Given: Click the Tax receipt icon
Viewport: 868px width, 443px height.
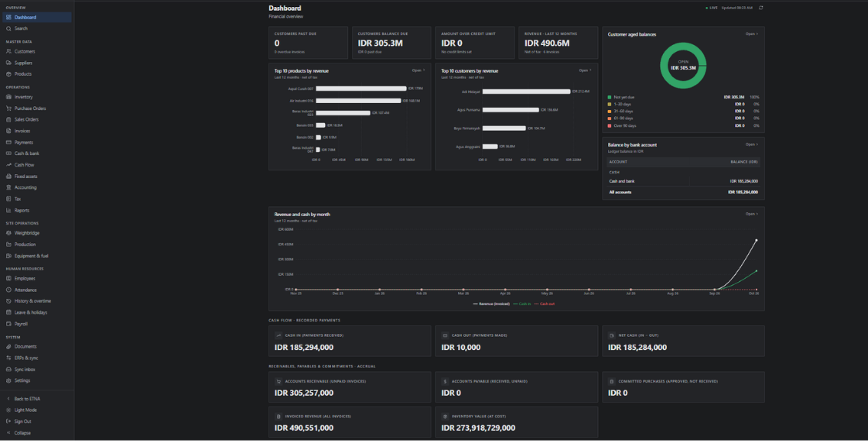Looking at the screenshot, I should tap(9, 198).
